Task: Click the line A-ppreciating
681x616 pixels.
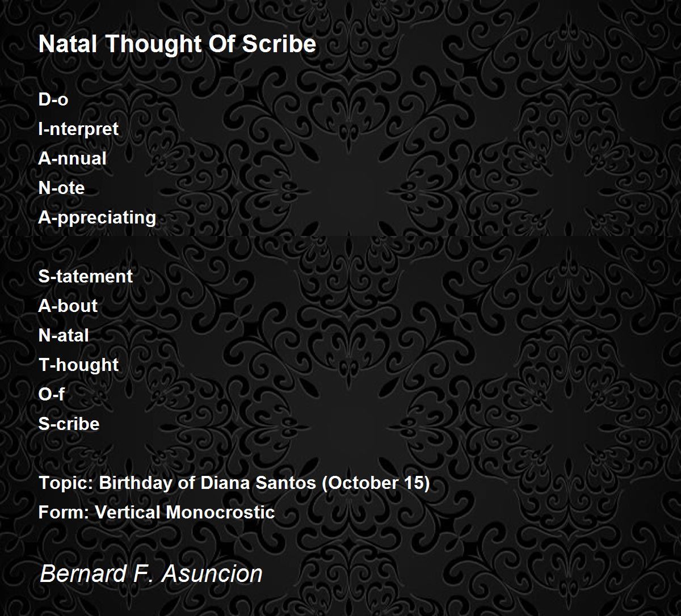Action: click(x=97, y=218)
